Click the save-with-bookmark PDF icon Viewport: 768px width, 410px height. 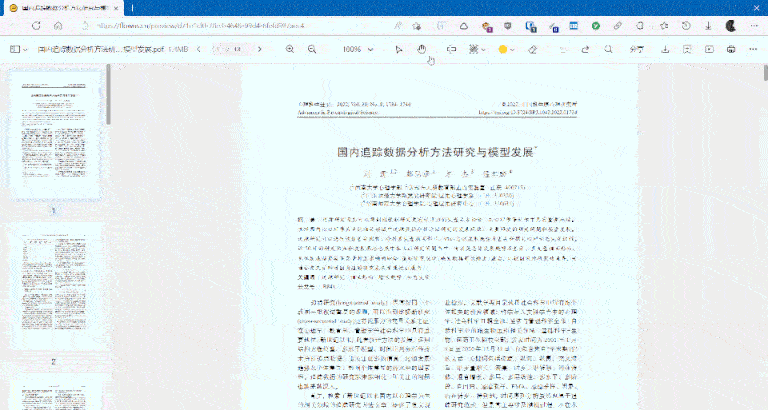[x=687, y=49]
